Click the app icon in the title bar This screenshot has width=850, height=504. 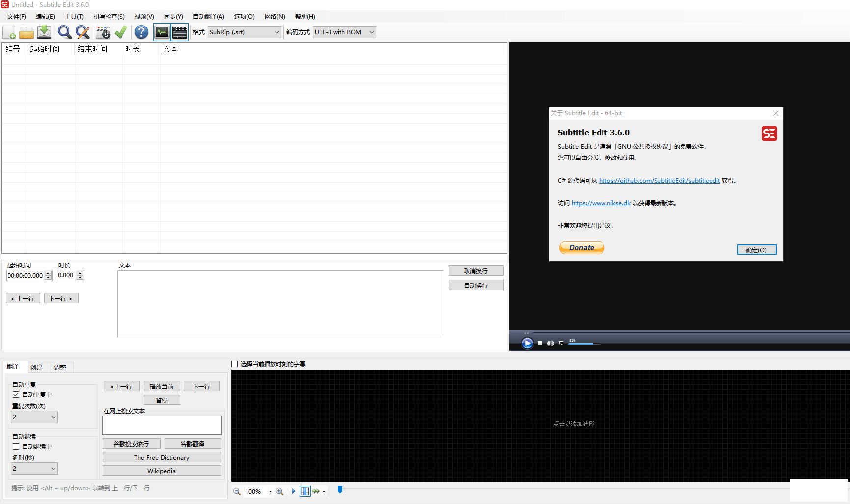click(x=5, y=4)
